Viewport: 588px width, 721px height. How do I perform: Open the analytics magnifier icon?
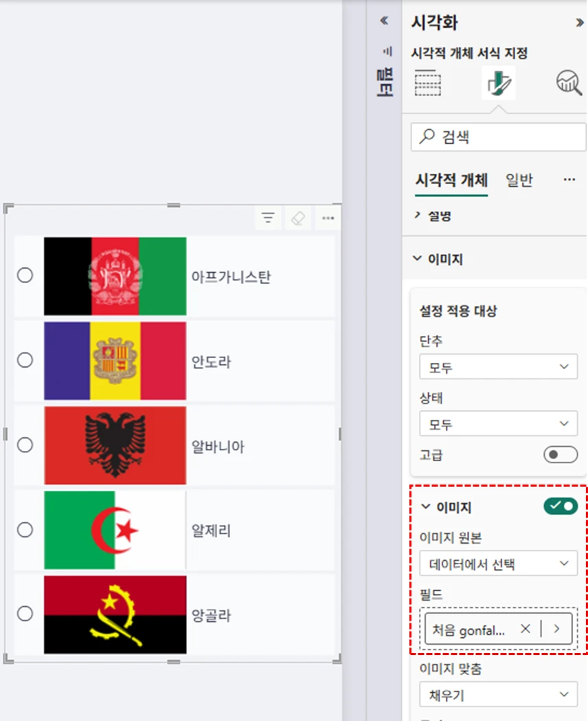click(x=569, y=83)
